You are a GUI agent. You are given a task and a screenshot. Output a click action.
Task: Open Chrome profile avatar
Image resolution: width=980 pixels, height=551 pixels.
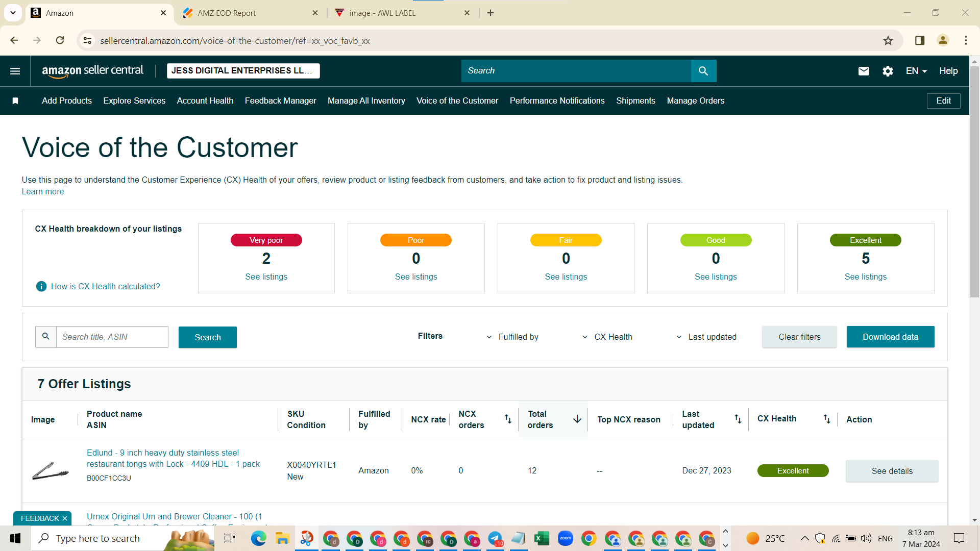pyautogui.click(x=943, y=40)
